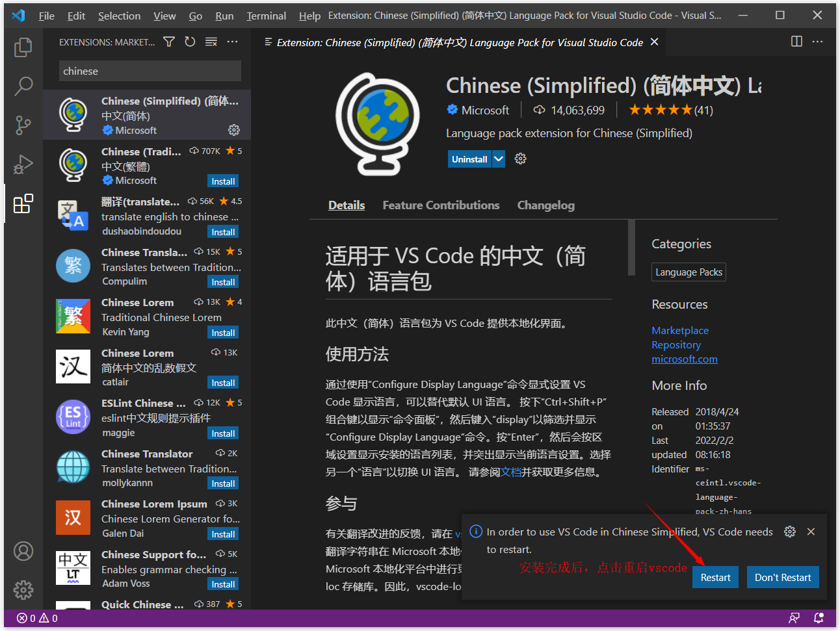Clear extensions search results icon
Screen dimensions: 840x631
(x=211, y=42)
